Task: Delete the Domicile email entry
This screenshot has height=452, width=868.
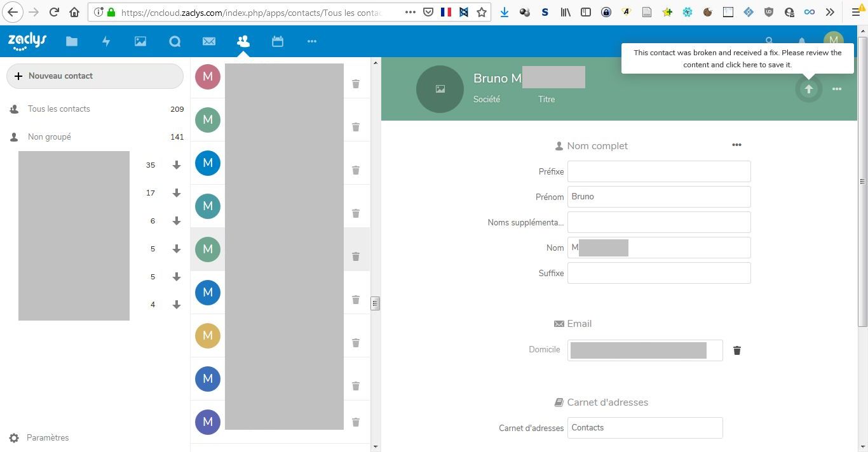Action: (737, 350)
